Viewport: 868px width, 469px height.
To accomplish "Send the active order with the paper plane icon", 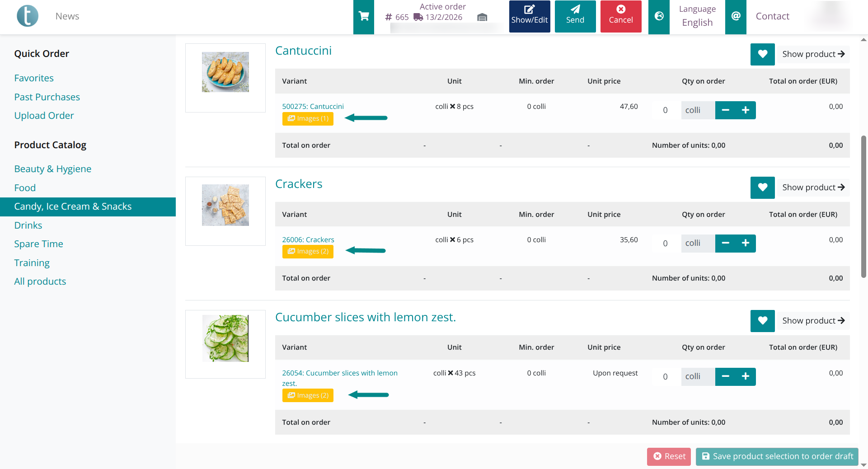I will coord(575,16).
